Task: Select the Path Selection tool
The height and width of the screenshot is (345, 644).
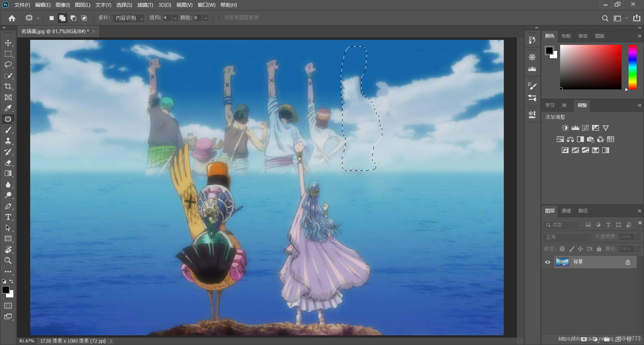Action: 8,228
